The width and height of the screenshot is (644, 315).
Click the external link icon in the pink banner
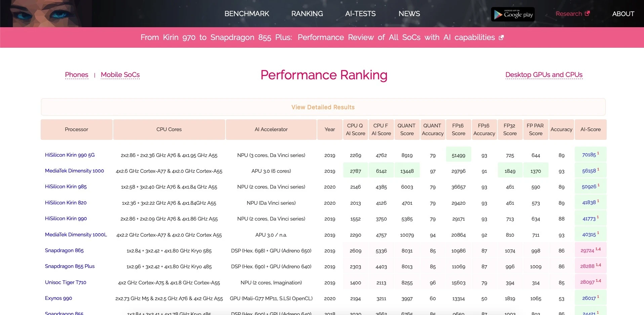(501, 37)
